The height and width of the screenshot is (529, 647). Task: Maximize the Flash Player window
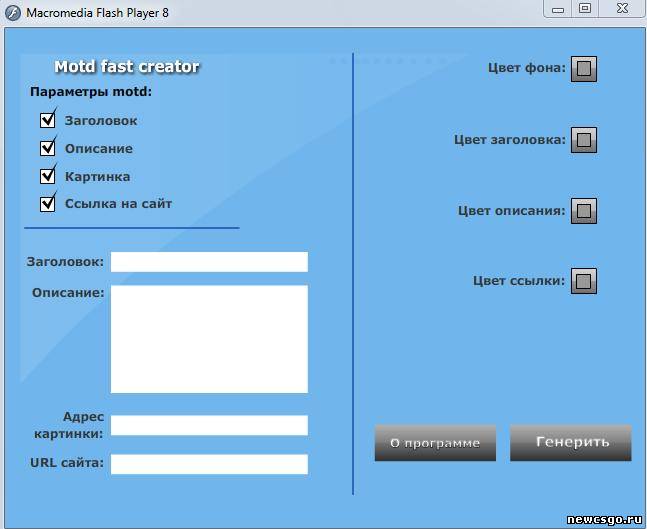[585, 8]
